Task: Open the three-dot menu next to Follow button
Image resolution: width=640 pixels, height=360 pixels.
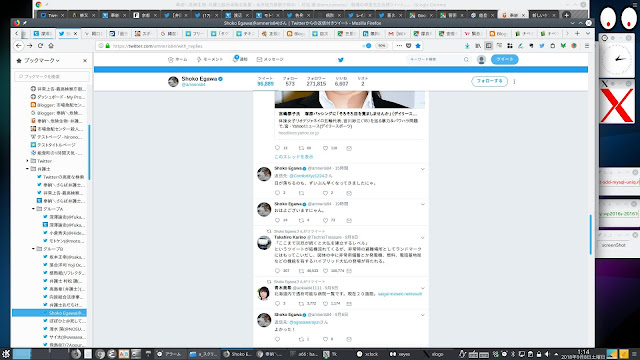Action: click(514, 81)
